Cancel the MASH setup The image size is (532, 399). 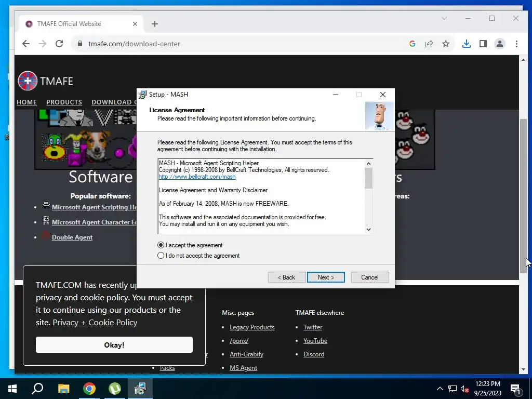[370, 277]
